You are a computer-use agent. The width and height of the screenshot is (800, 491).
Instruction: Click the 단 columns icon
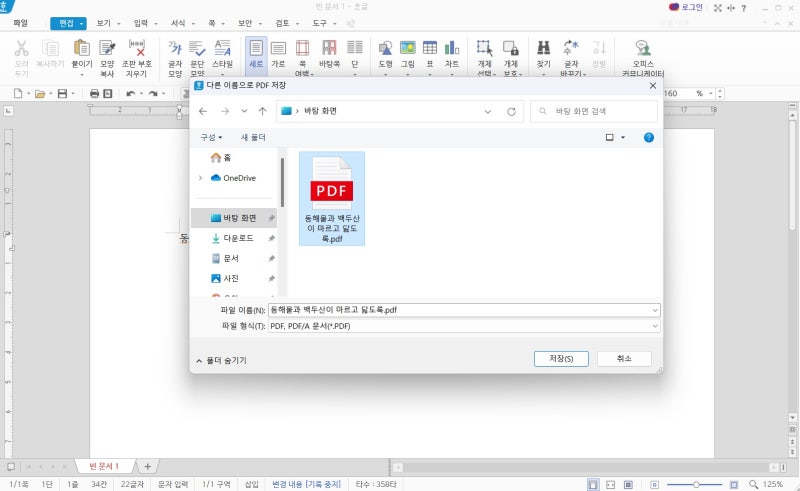coord(355,47)
